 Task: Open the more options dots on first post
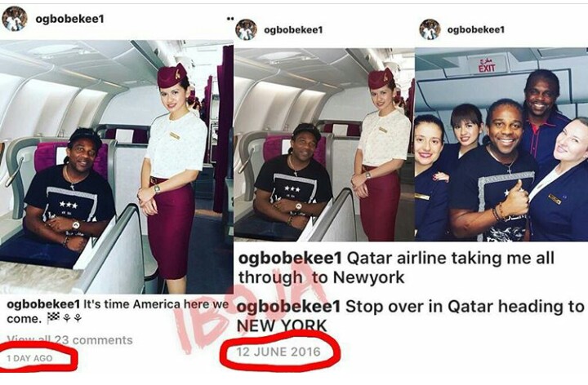230,19
